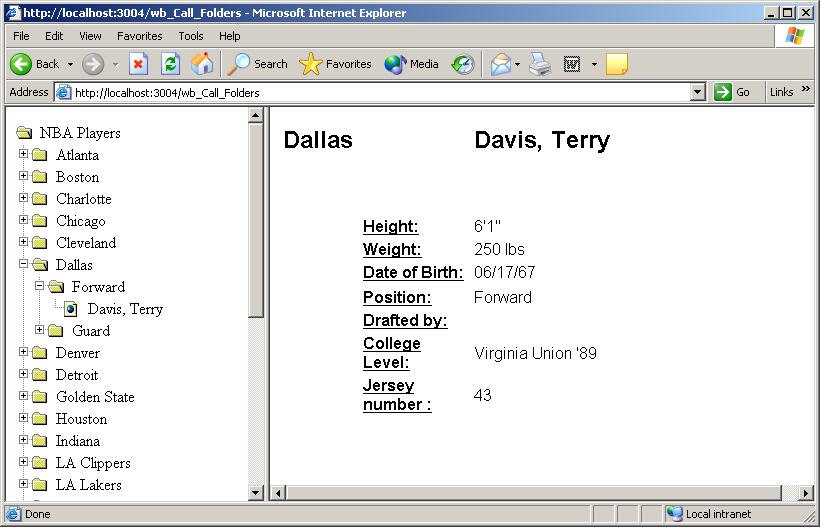Open Forward button history dropdown arrow

[x=116, y=64]
